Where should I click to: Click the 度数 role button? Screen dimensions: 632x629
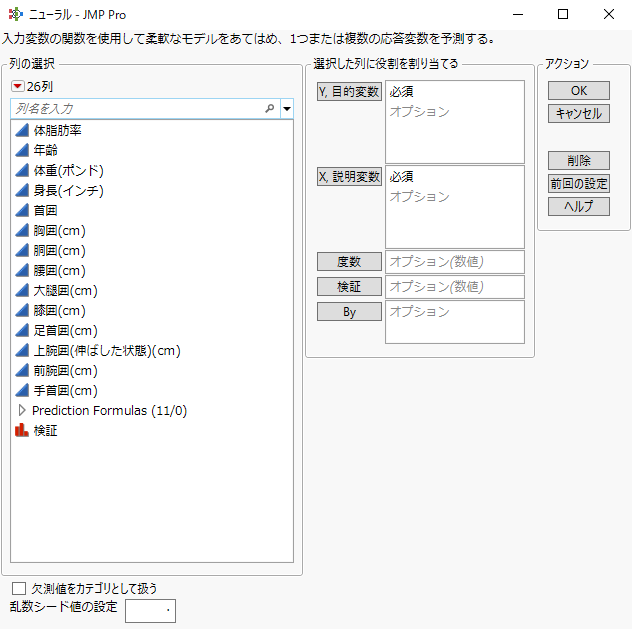click(349, 262)
